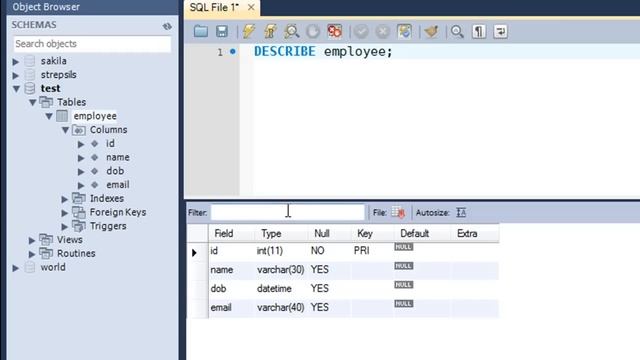
Task: Toggle invisible characters pilcrow icon
Action: pos(479,31)
